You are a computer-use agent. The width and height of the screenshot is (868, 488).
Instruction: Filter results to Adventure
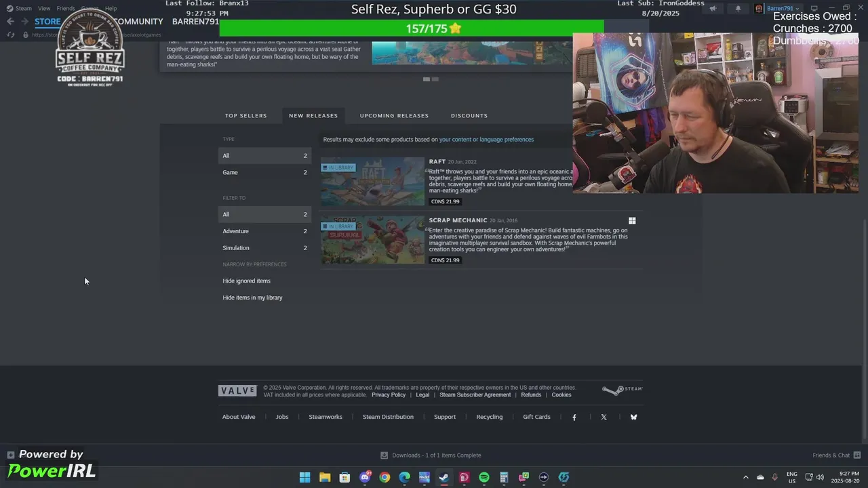(x=264, y=231)
